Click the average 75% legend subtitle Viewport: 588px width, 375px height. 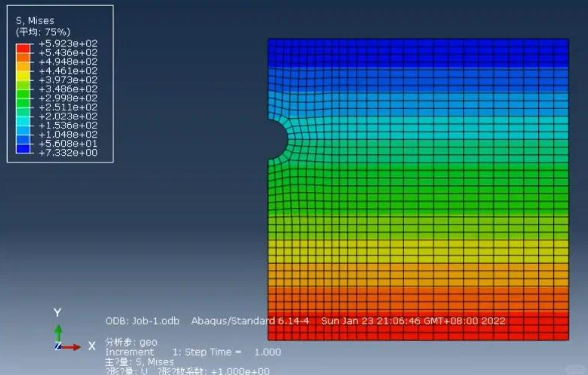click(x=42, y=32)
